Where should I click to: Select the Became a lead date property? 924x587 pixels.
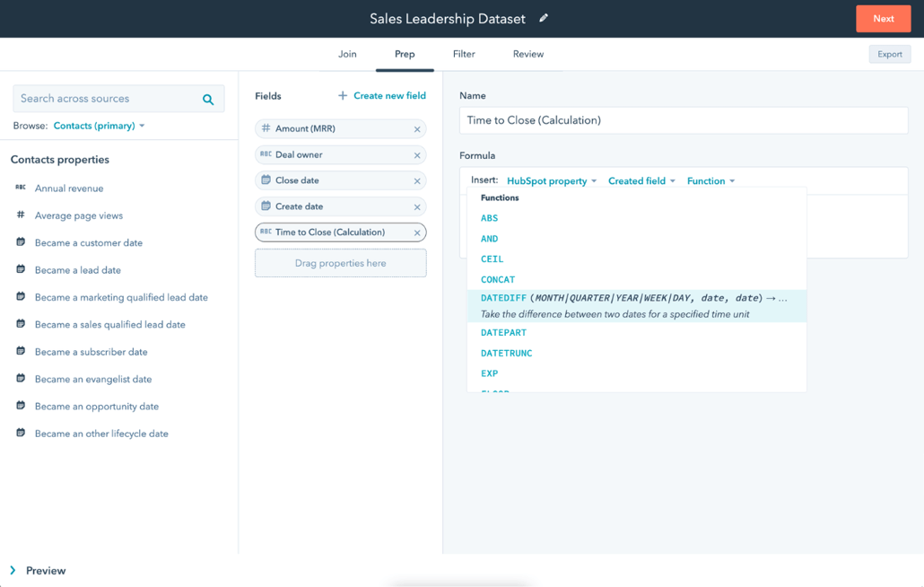(78, 270)
